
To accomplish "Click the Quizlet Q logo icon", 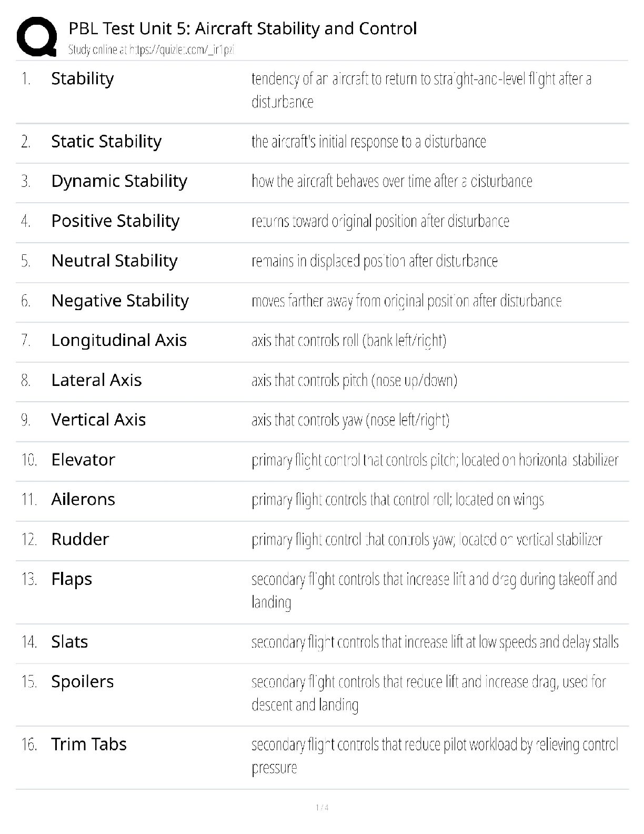I will 36,36.
